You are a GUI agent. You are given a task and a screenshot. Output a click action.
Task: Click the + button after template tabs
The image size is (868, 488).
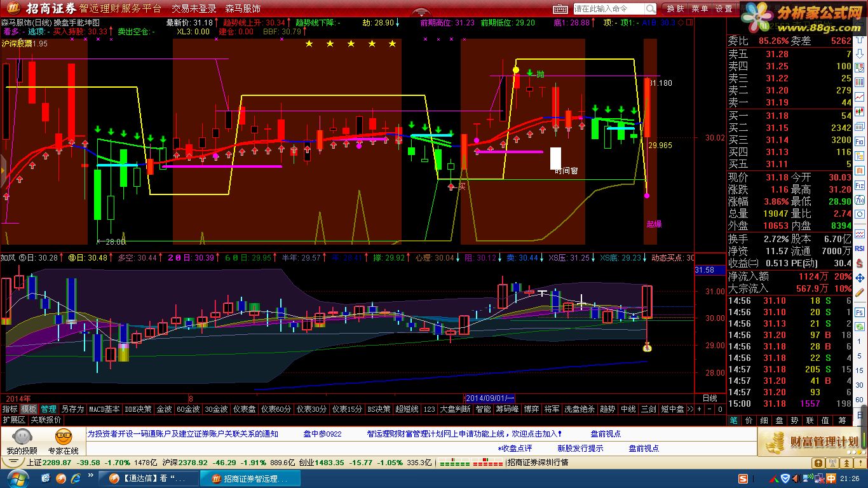point(700,410)
